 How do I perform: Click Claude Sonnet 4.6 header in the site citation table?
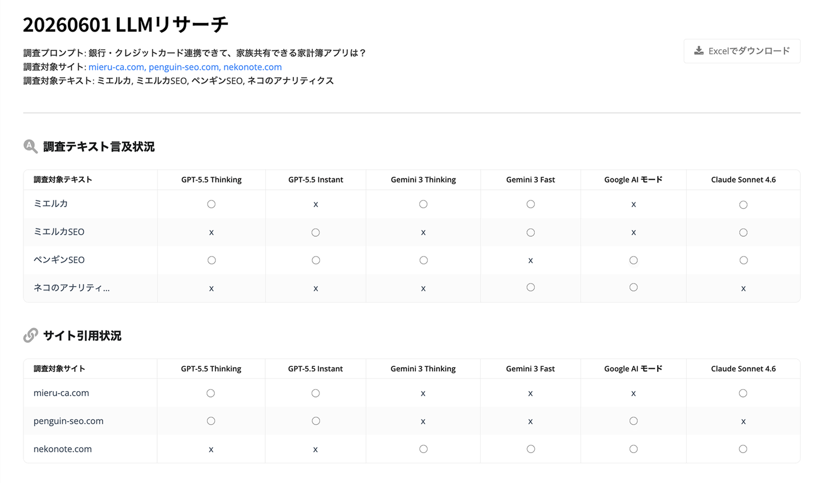point(743,369)
